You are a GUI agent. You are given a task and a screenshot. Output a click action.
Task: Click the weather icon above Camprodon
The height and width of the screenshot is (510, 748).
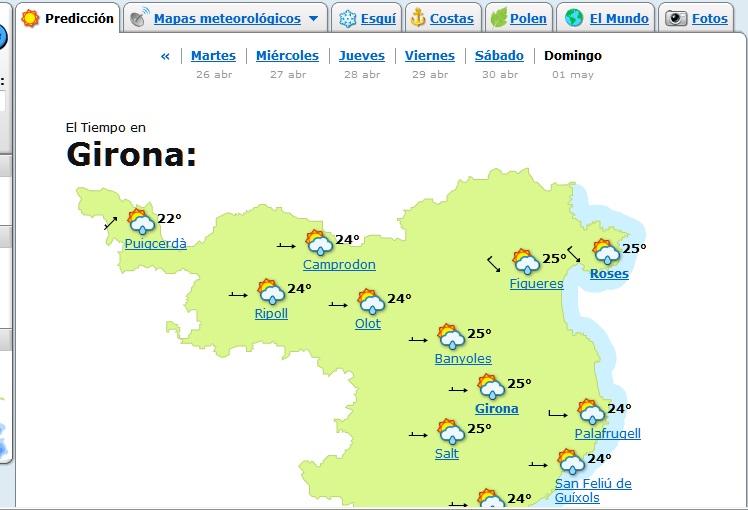pos(319,243)
